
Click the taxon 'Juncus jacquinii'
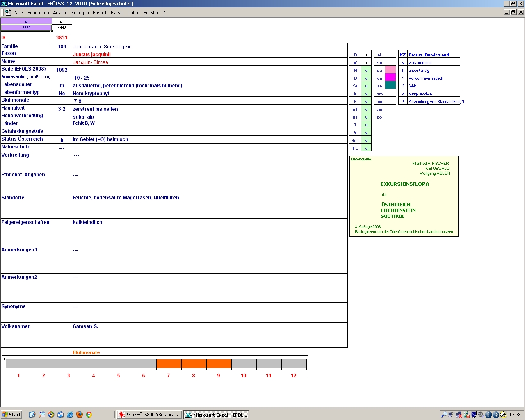[x=92, y=54]
